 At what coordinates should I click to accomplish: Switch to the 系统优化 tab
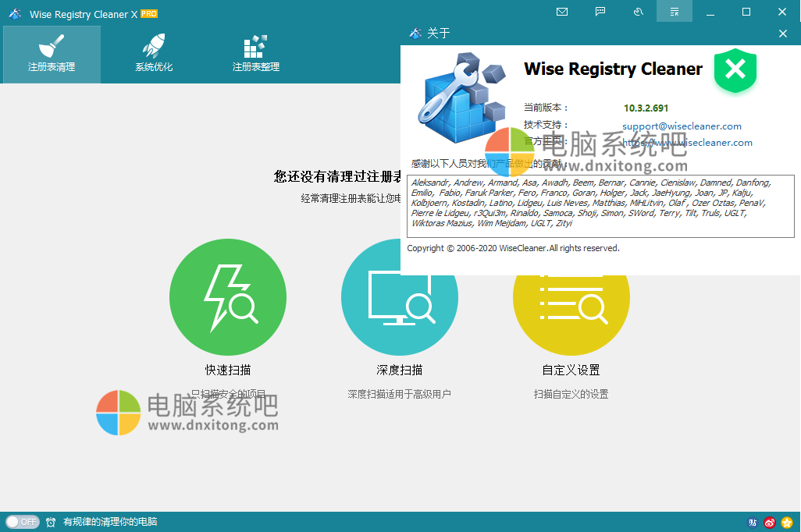[154, 54]
